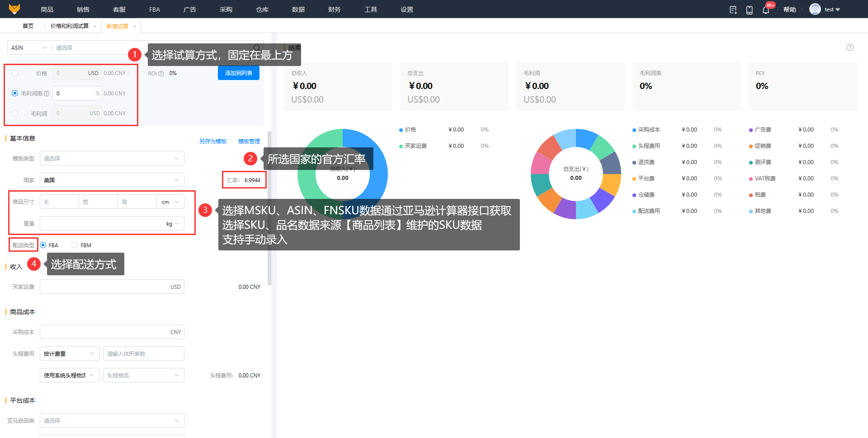Open the 采购 menu
Image resolution: width=868 pixels, height=438 pixels.
coord(226,9)
